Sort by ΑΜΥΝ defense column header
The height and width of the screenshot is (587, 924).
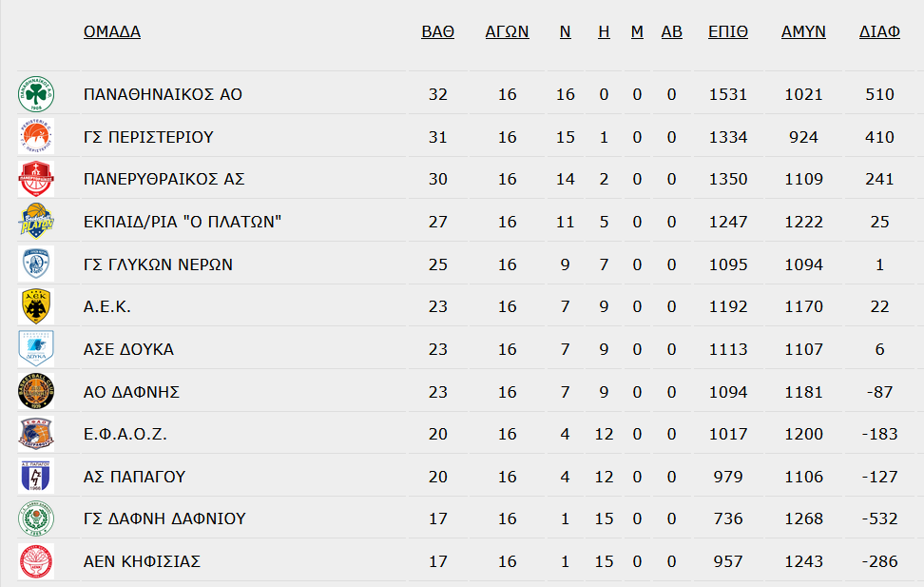tap(803, 31)
